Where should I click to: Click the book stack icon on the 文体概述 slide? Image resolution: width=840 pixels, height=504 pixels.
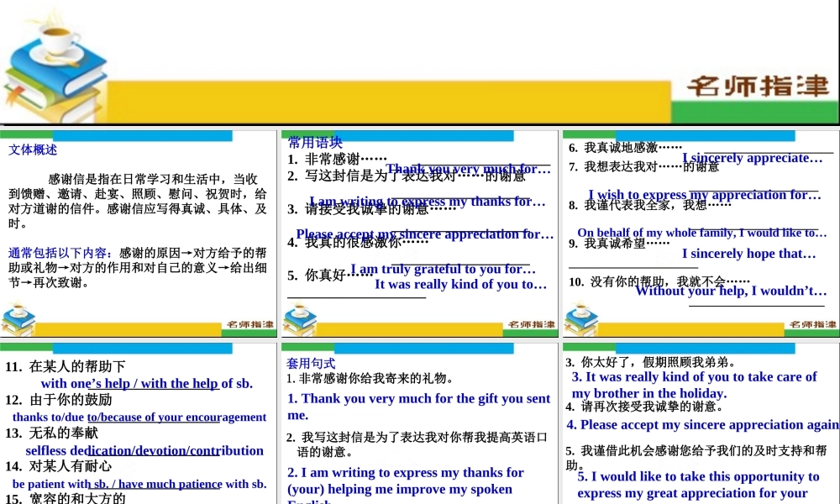pos(18,319)
